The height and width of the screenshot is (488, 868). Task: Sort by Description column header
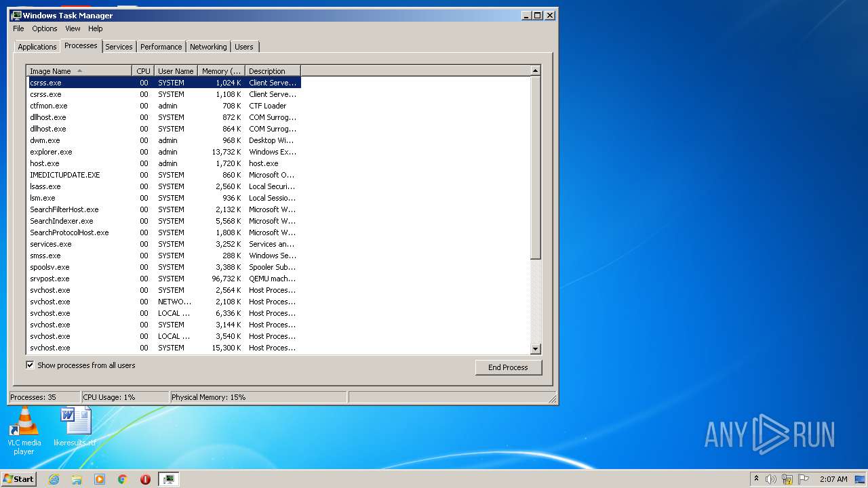pyautogui.click(x=273, y=71)
